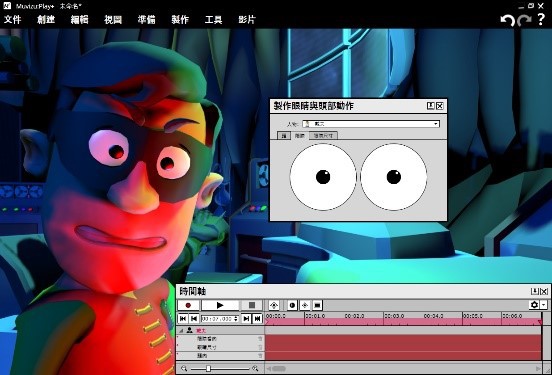The height and width of the screenshot is (375, 552).
Task: Click the timecode stepper arrows
Action: click(x=236, y=318)
